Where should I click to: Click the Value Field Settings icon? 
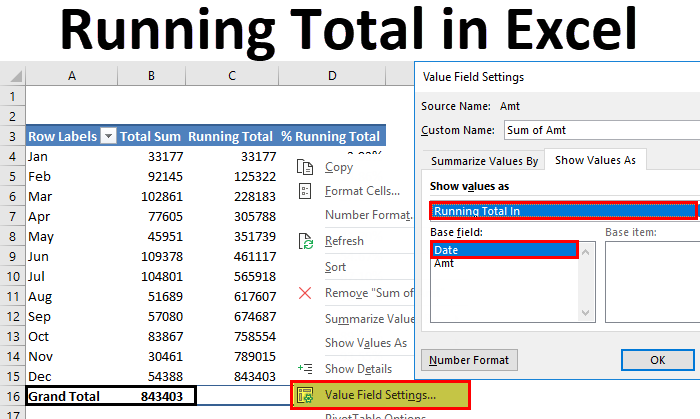306,395
